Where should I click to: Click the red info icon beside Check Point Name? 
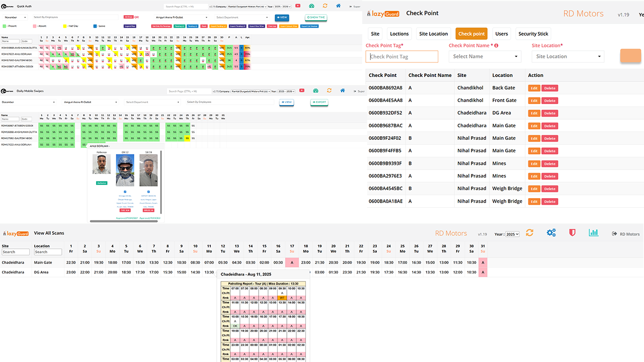click(496, 46)
